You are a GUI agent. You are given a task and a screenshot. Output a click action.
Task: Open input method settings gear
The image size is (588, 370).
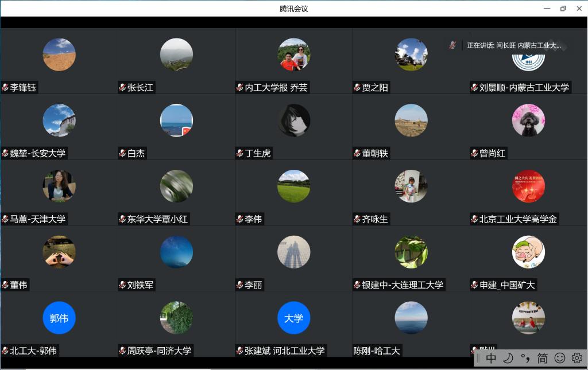point(577,359)
